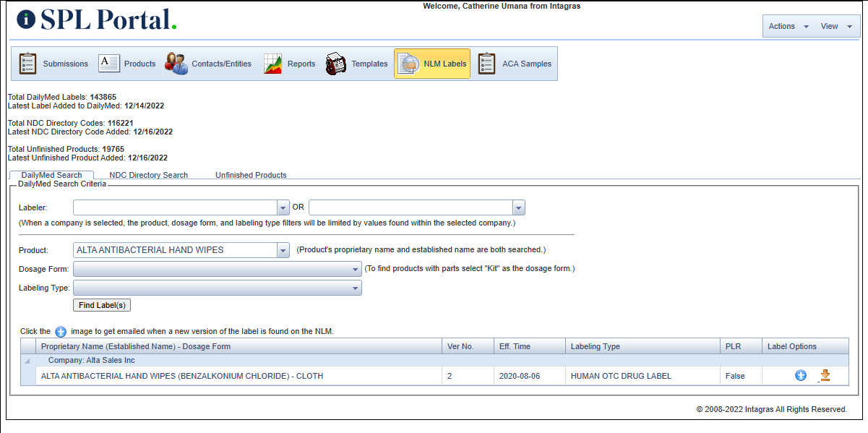Sort by Ver No. column header
This screenshot has height=433, width=868.
pos(468,346)
